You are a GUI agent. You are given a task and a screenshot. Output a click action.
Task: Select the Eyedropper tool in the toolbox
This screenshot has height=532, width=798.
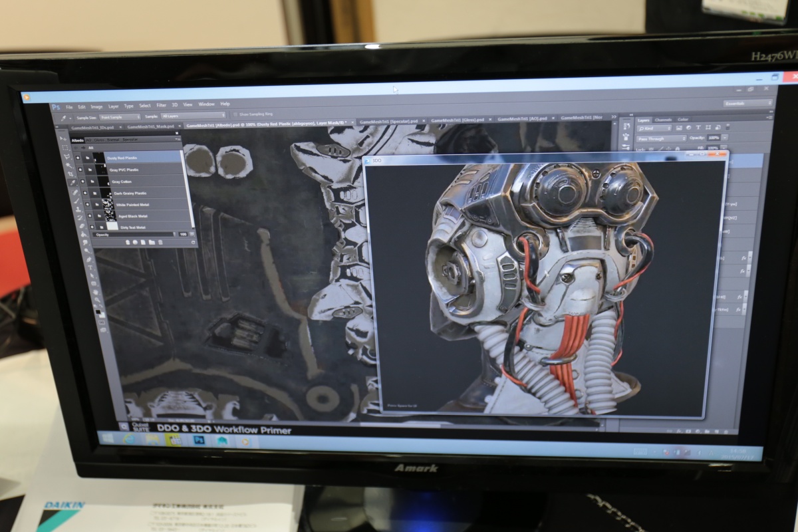point(72,183)
